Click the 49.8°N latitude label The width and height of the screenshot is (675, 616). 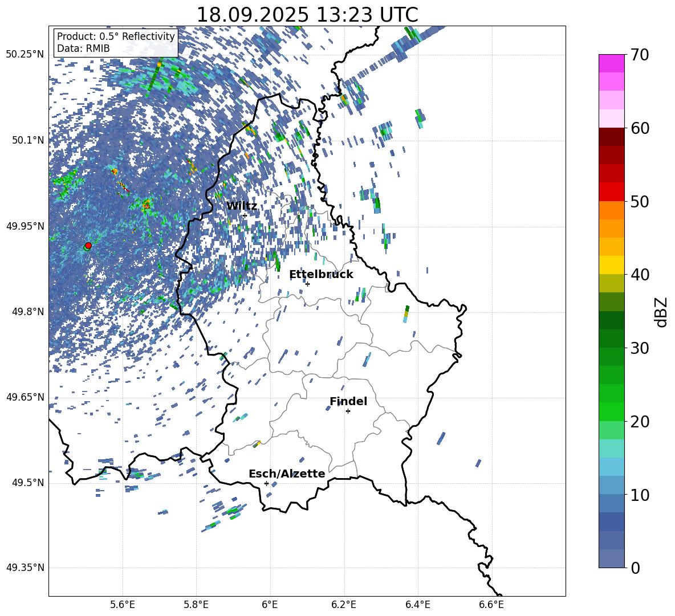(x=27, y=312)
